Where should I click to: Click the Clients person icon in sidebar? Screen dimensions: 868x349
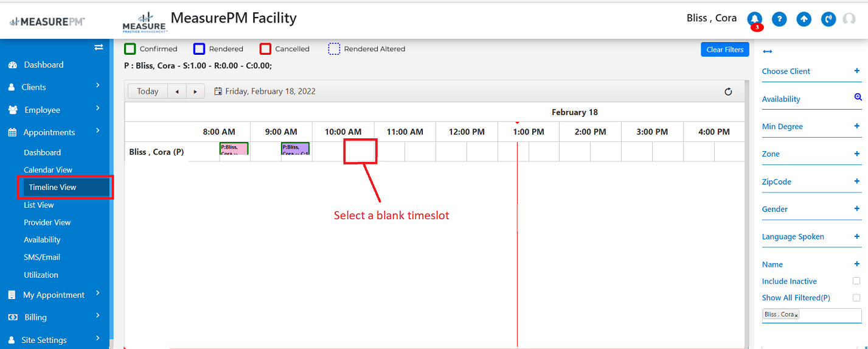coord(12,87)
